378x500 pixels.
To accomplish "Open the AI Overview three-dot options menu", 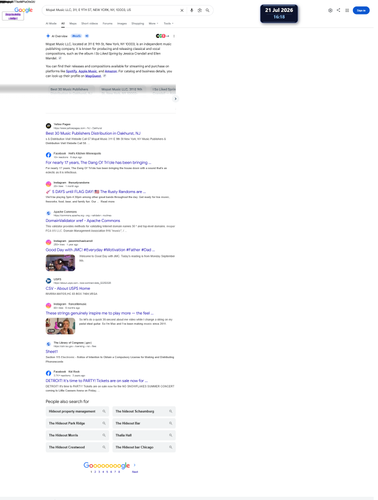I will pos(174,36).
